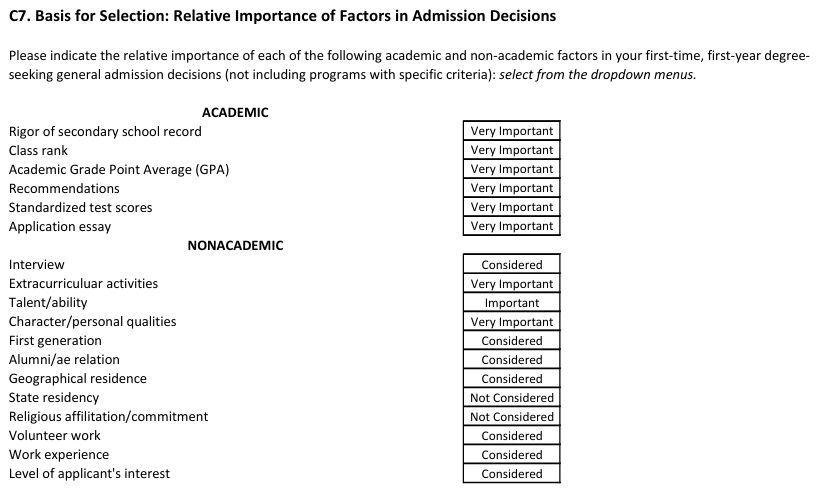Expand the Extracurricular activities dropdown
This screenshot has height=501, width=820.
[x=511, y=284]
